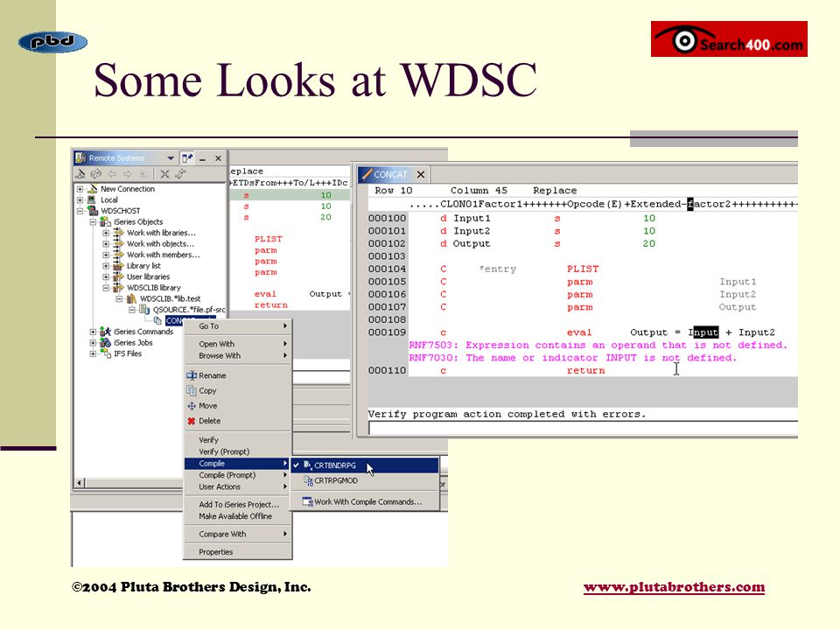
Task: Open the www.plutabrothers.com link
Action: [674, 587]
